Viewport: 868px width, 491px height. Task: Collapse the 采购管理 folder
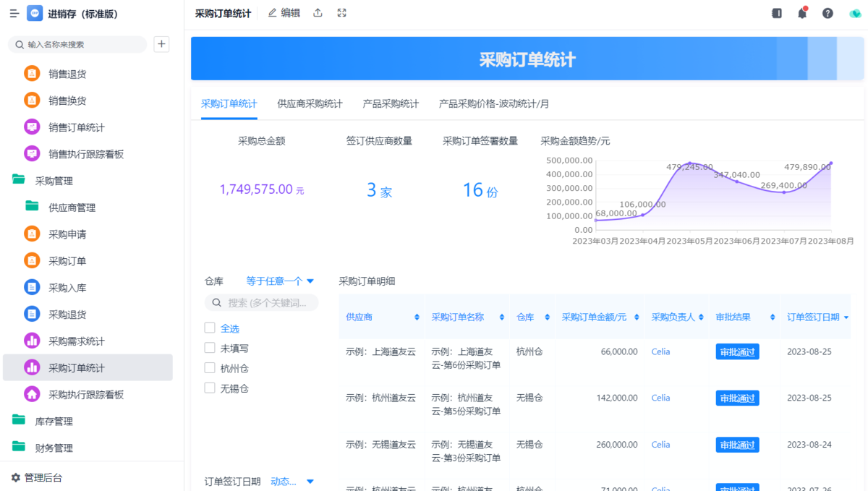[x=54, y=181]
